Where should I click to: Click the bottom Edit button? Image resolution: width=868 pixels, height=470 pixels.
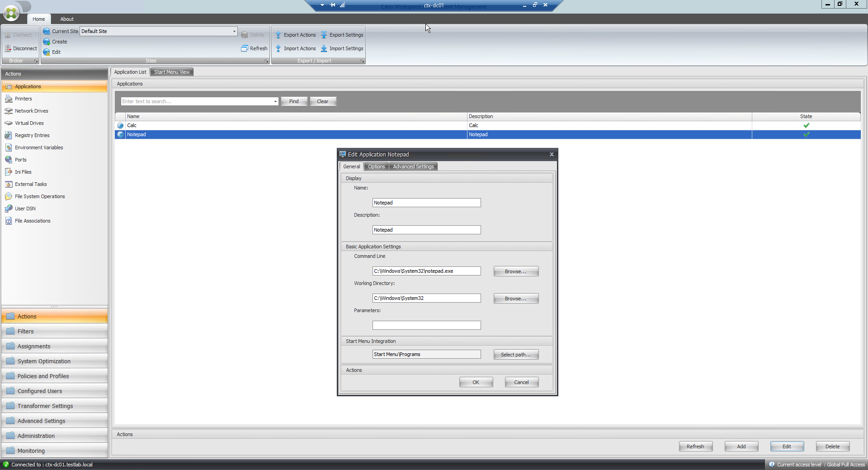pyautogui.click(x=787, y=446)
